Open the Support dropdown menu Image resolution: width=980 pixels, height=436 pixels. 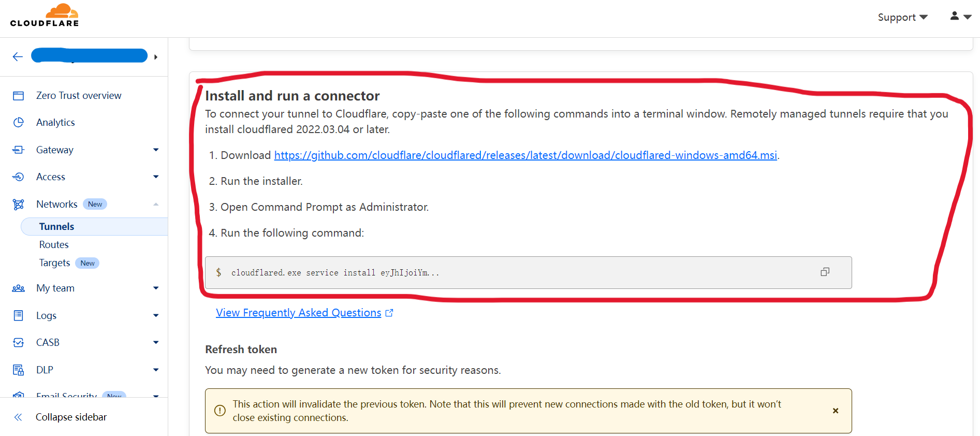coord(902,17)
